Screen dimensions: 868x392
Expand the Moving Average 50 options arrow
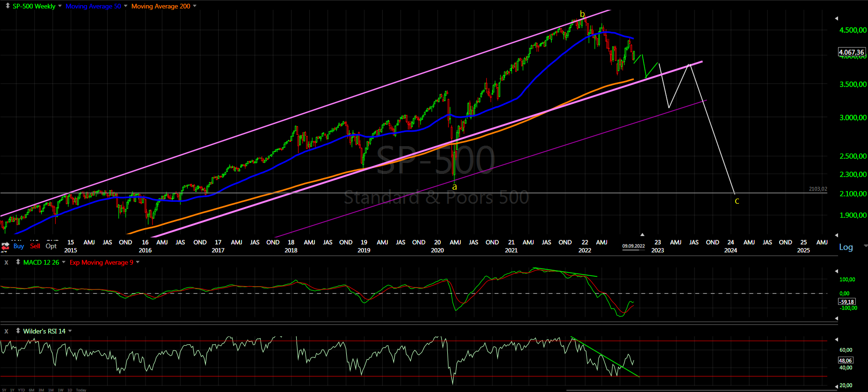[x=125, y=6]
